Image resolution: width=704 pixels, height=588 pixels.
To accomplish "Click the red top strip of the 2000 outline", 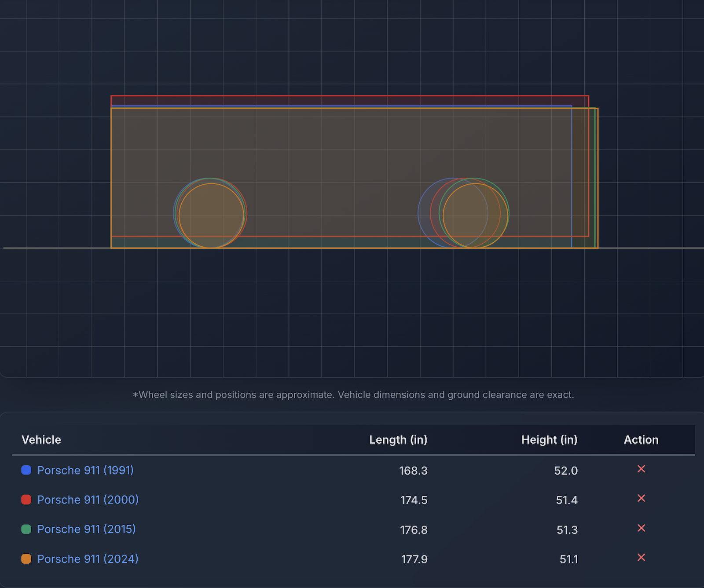I will [350, 100].
